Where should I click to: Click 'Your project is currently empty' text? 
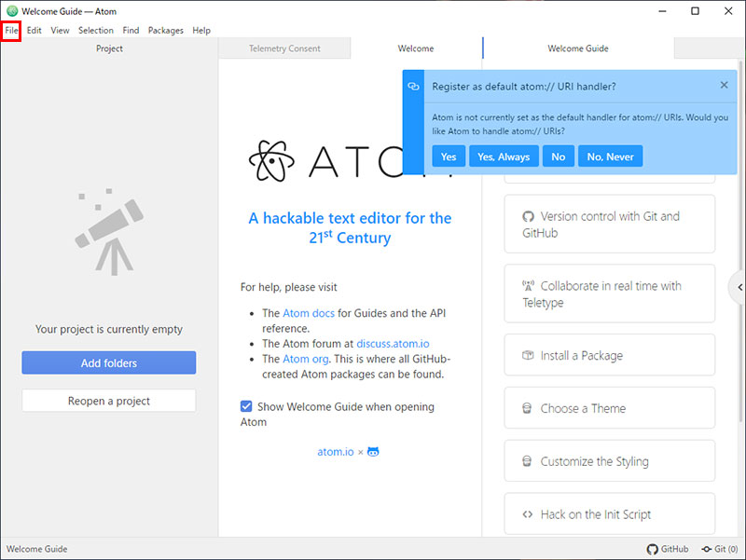(109, 329)
